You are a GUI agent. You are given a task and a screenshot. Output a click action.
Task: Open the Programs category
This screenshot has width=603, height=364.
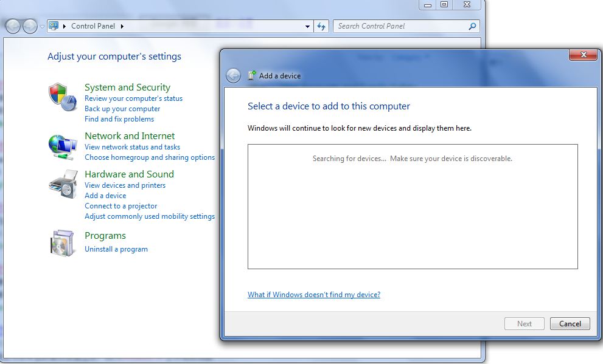(x=105, y=236)
